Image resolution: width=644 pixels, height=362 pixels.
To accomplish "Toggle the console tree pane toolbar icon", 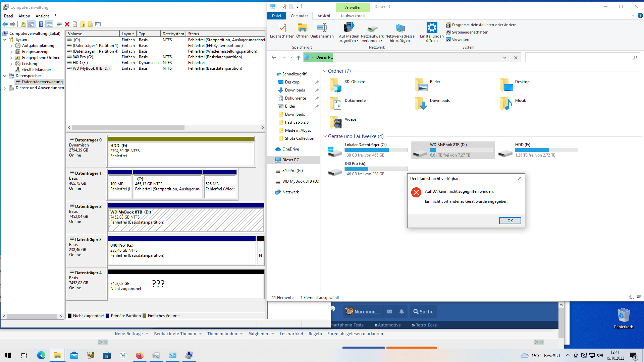I will click(x=31, y=24).
